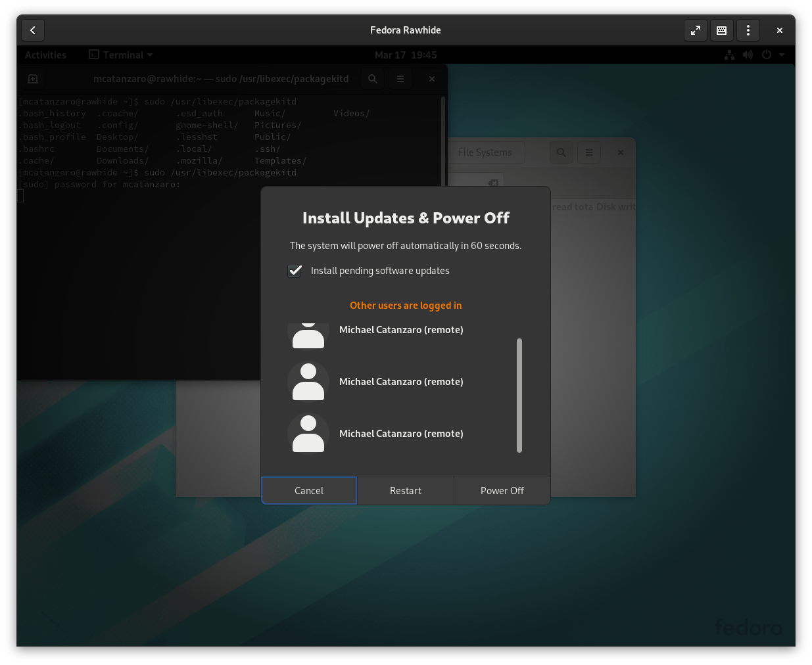Click the Restart button in the dialog

(x=406, y=491)
